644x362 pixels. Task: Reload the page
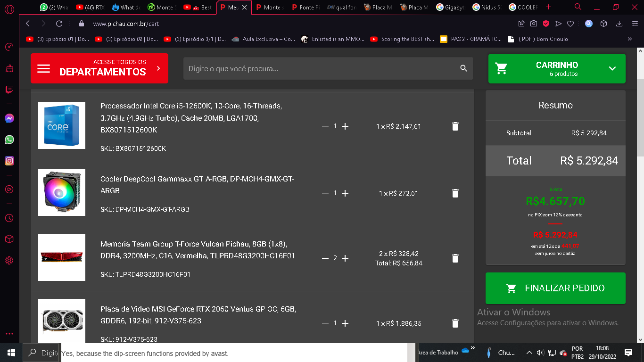tap(59, 24)
